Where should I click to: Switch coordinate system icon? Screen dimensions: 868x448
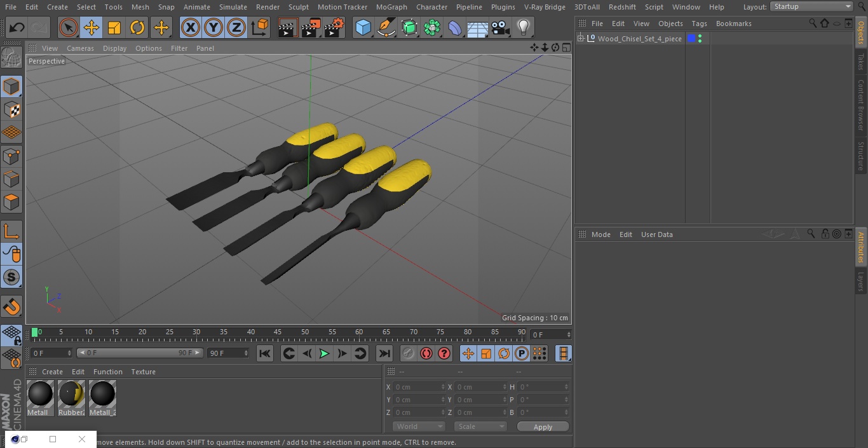point(260,28)
